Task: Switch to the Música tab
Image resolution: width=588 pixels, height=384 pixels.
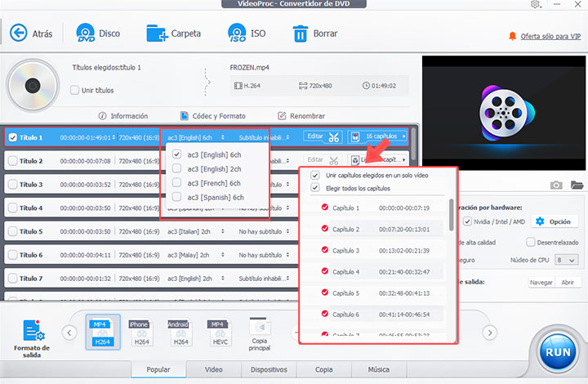Action: coord(379,369)
